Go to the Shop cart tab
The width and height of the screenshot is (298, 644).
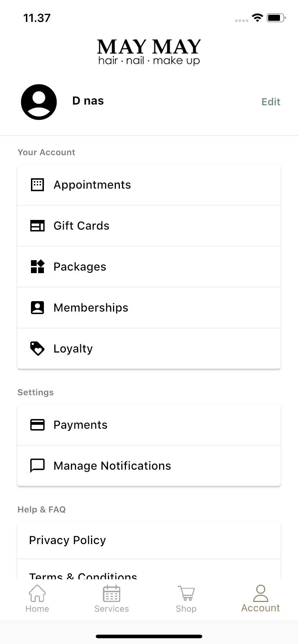(186, 599)
